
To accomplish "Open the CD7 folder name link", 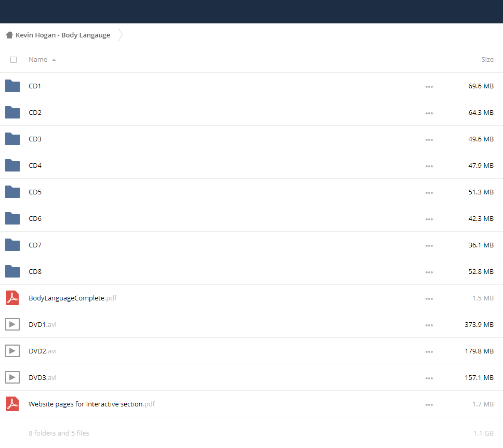I will tap(35, 245).
